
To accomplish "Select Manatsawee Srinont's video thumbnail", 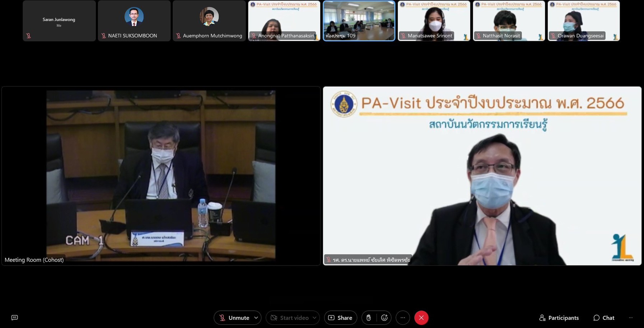I will (434, 20).
